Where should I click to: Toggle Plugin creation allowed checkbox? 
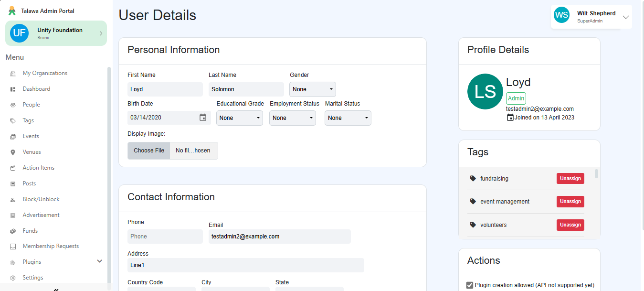click(x=470, y=285)
